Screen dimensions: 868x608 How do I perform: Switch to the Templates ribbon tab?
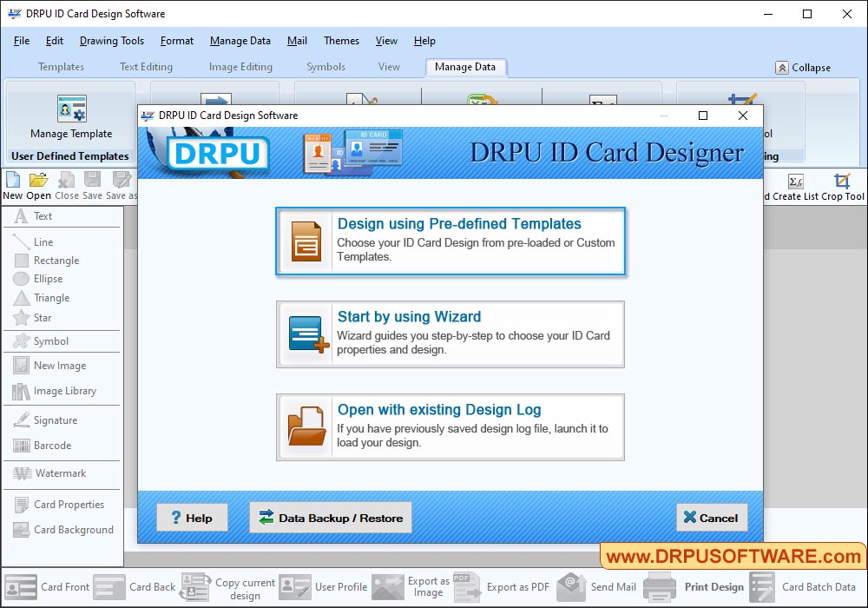pyautogui.click(x=61, y=66)
